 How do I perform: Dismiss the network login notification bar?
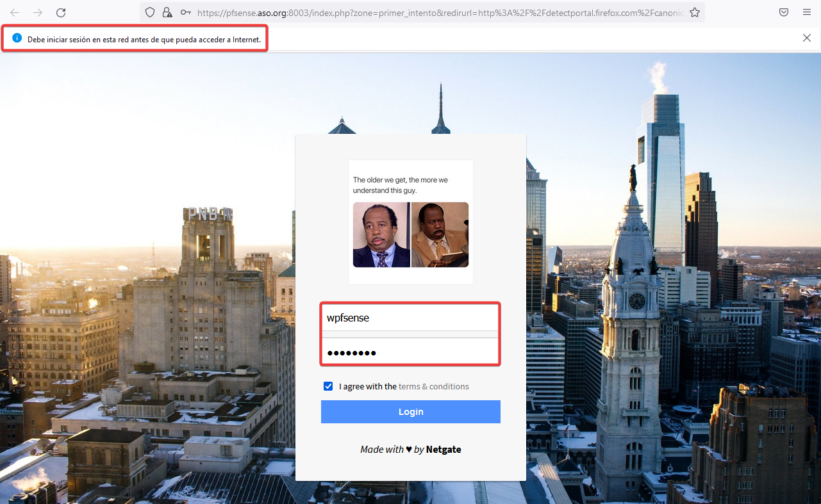807,38
